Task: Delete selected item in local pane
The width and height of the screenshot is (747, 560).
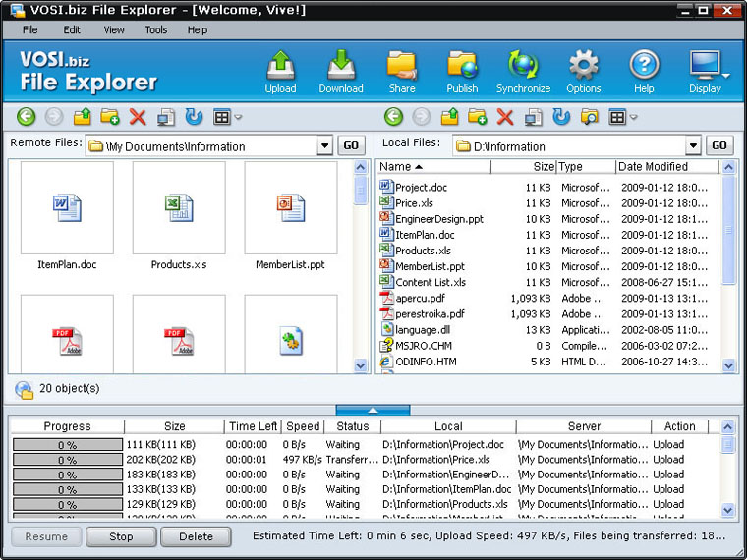Action: click(505, 117)
